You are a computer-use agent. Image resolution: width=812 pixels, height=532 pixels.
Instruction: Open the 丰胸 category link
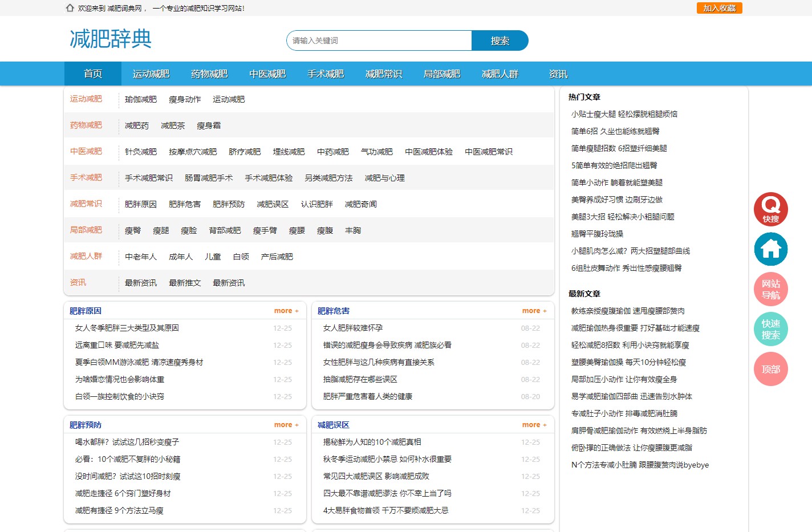tap(353, 230)
